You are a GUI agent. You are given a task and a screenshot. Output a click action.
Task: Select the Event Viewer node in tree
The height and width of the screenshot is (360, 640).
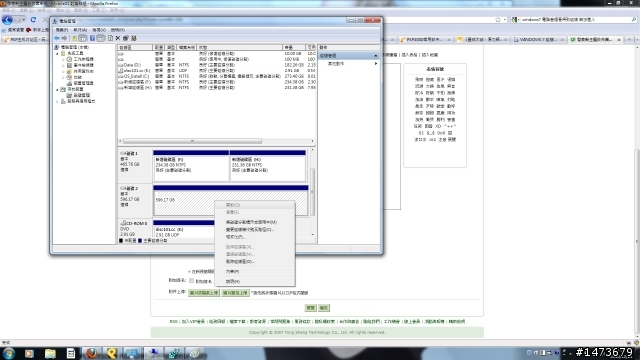tap(81, 65)
